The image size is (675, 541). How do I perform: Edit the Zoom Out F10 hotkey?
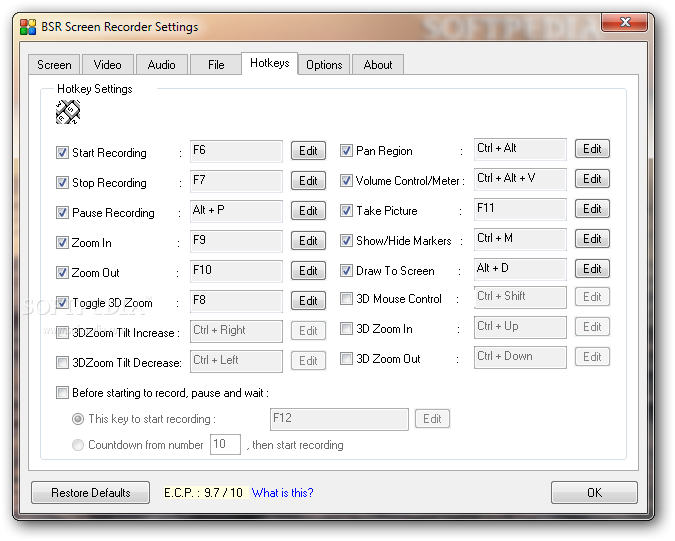coord(308,271)
